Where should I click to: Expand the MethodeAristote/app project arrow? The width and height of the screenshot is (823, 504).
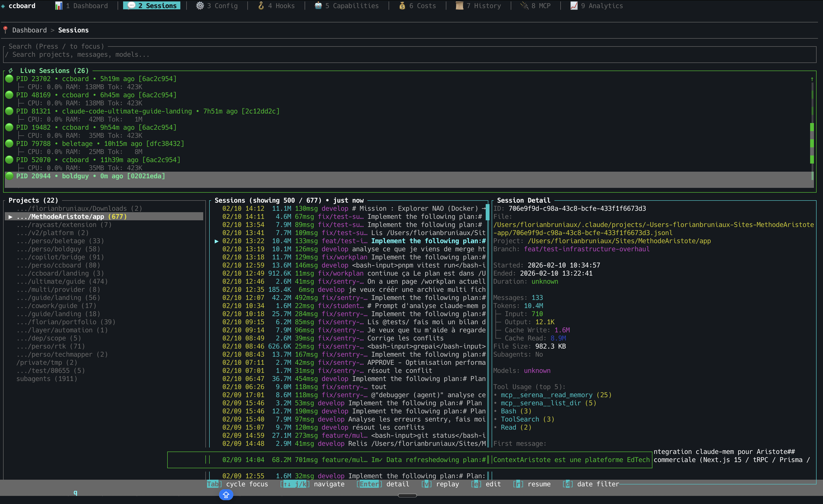coord(11,217)
